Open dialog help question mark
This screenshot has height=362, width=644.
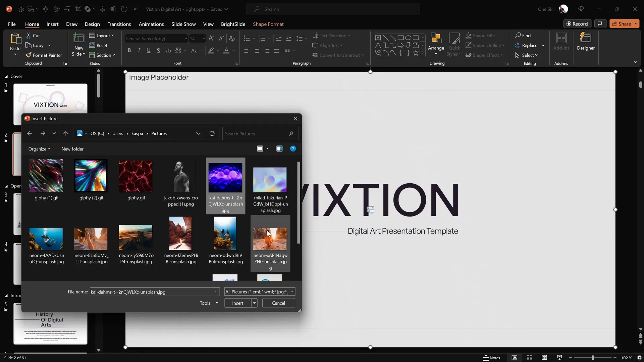tap(293, 149)
